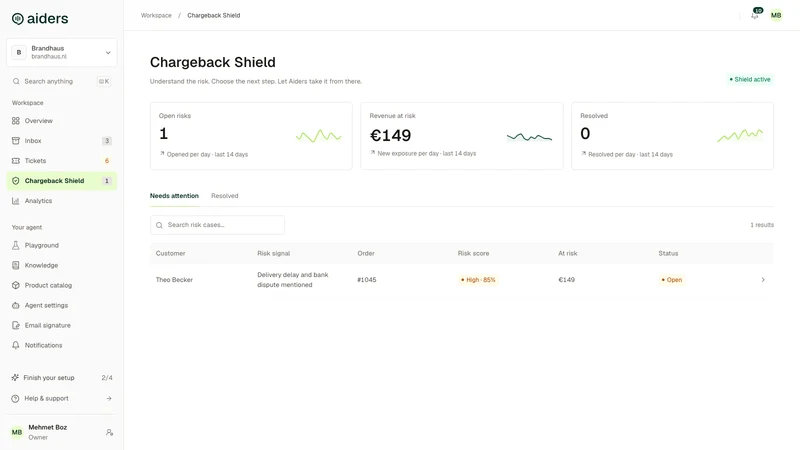Image resolution: width=800 pixels, height=450 pixels.
Task: Click the Search risk cases input
Action: point(217,225)
